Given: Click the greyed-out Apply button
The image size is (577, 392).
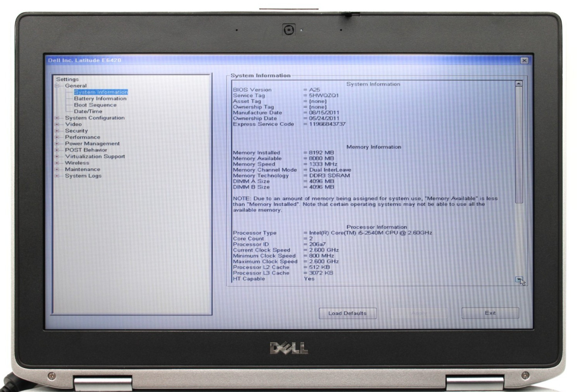Looking at the screenshot, I should click(419, 313).
